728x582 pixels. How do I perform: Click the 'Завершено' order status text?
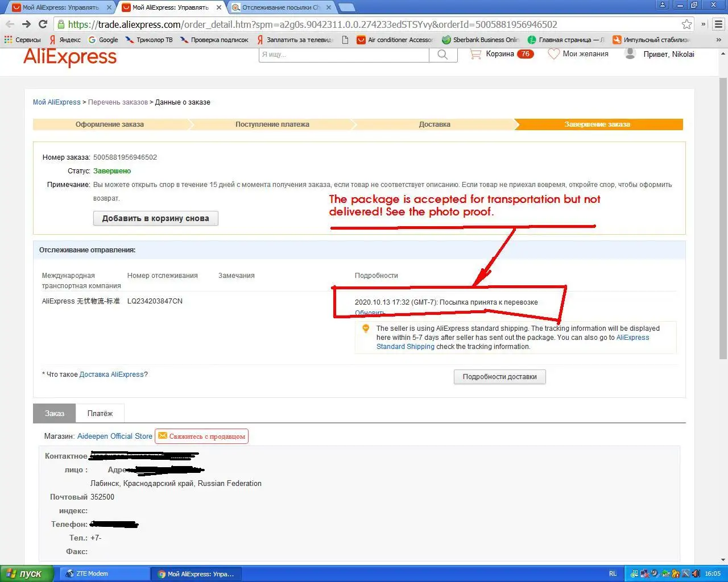click(x=112, y=171)
